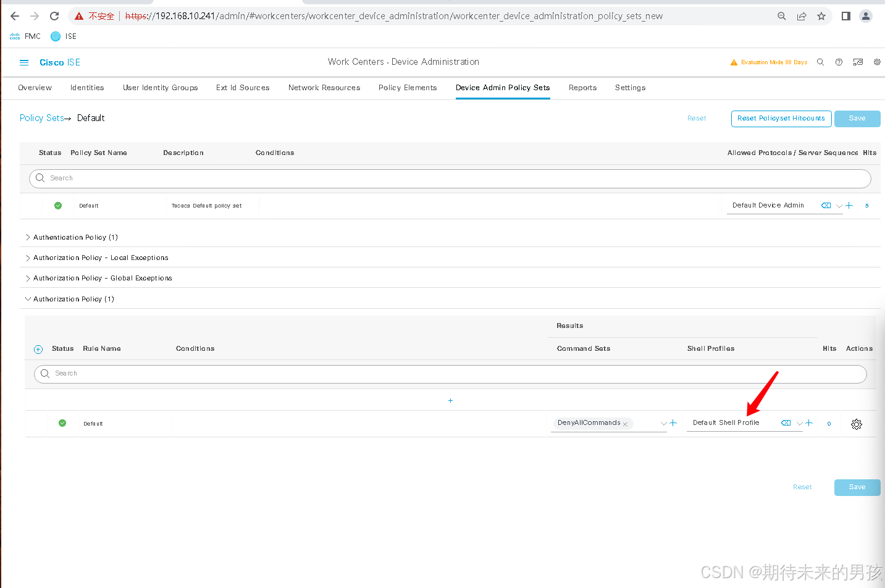Open Default rule actions gear
Image resolution: width=885 pixels, height=588 pixels.
(x=857, y=424)
